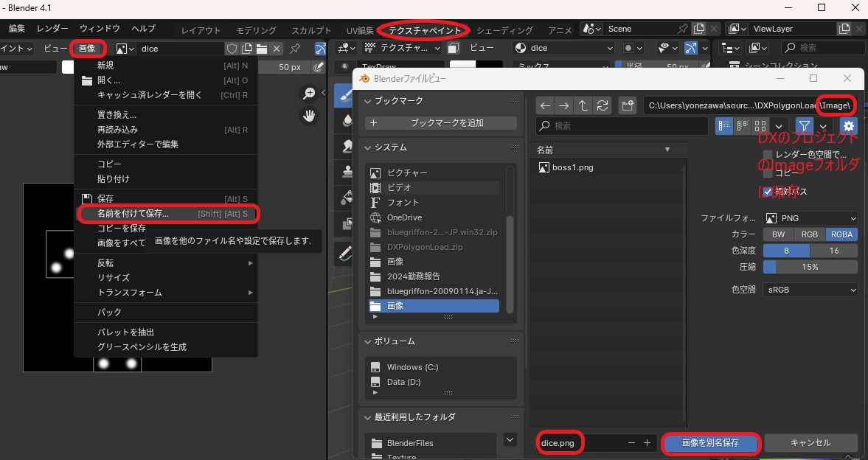Screen dimensions: 868x460
Task: Click ブックマークを追加 button
Action: click(441, 123)
